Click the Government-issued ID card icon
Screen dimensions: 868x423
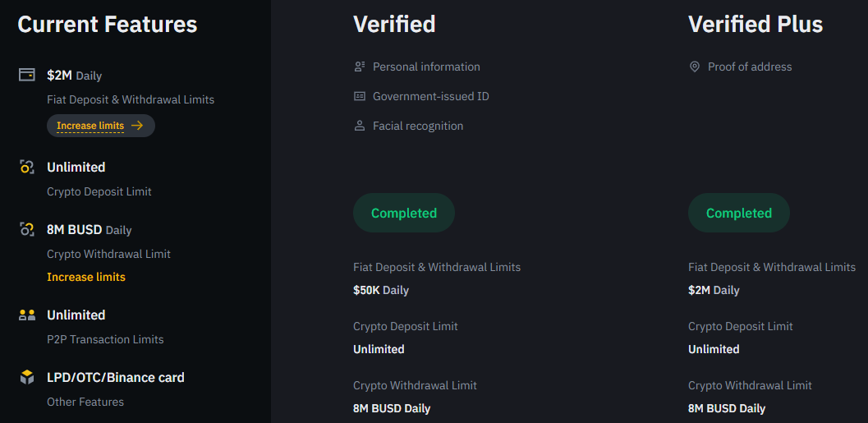click(359, 96)
